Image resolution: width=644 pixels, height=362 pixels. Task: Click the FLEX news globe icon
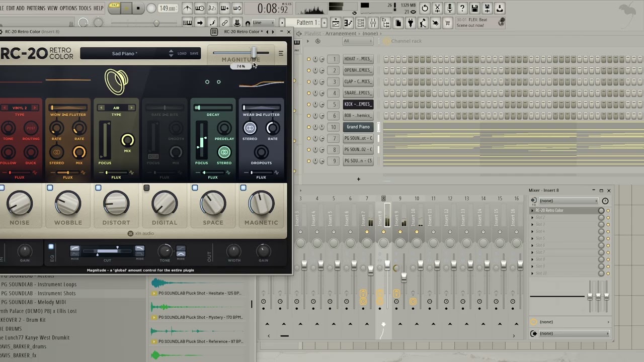coord(501,22)
